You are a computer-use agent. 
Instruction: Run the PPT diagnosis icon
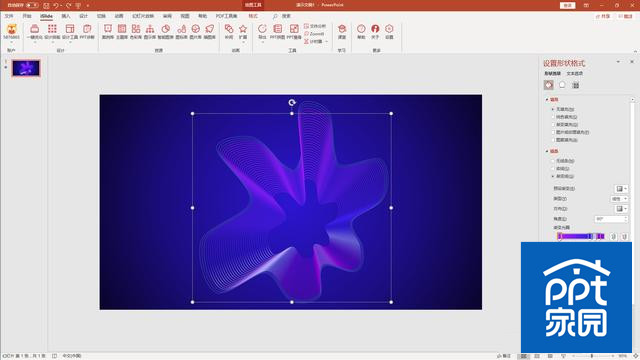[x=87, y=29]
